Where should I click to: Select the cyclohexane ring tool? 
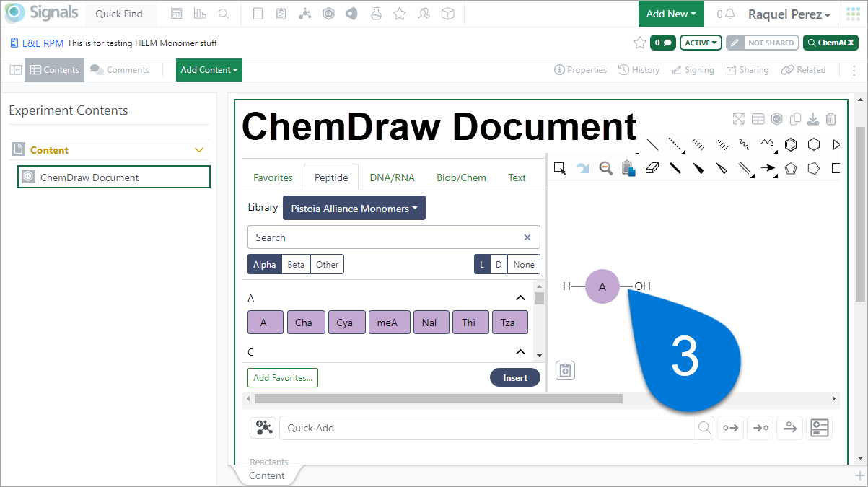point(814,144)
